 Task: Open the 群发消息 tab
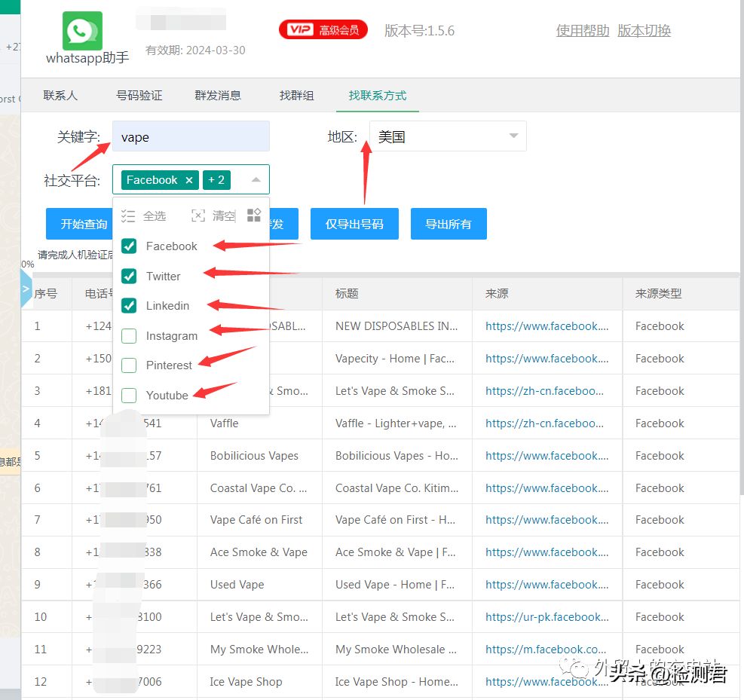(218, 96)
